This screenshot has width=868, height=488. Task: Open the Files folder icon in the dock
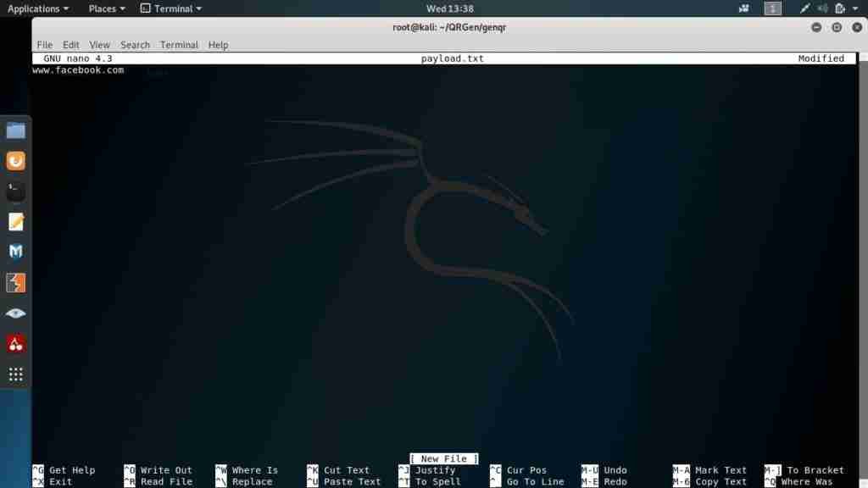pyautogui.click(x=15, y=131)
